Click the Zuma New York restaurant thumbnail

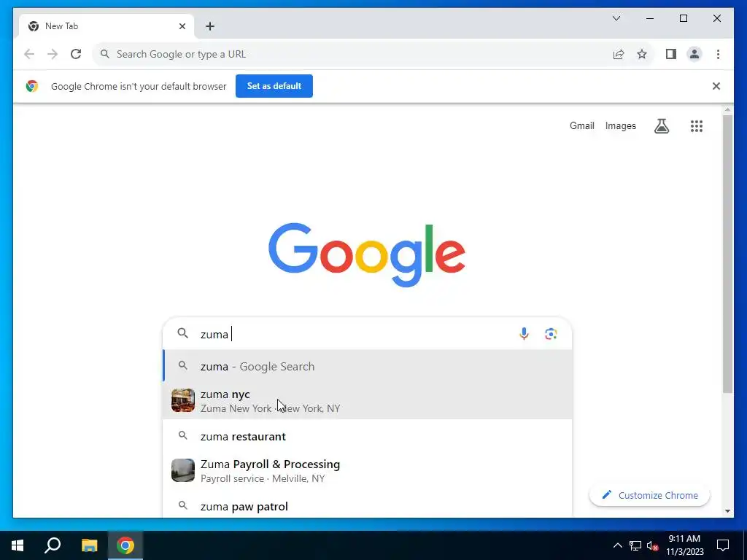183,400
